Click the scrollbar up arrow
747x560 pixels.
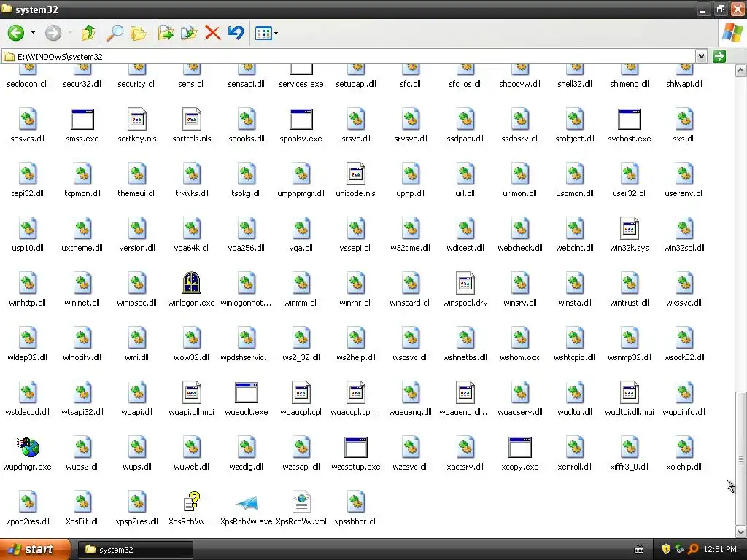tap(740, 71)
